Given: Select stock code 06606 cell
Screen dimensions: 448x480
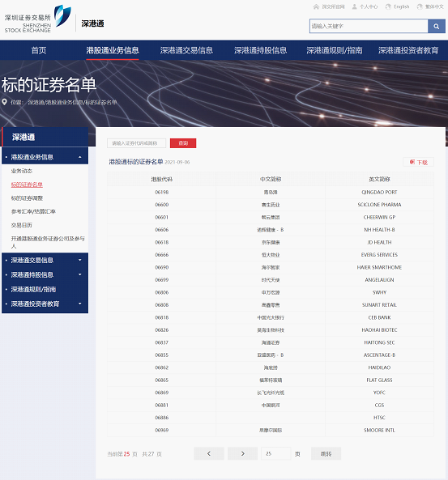Looking at the screenshot, I should (x=162, y=230).
